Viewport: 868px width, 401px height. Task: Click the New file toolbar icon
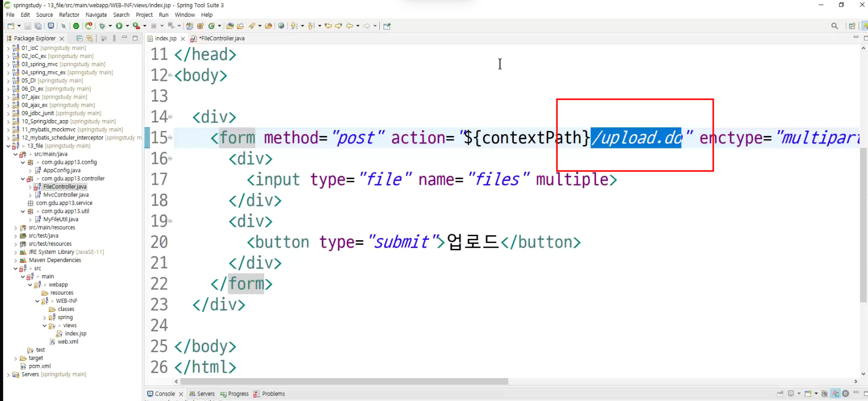[x=11, y=26]
